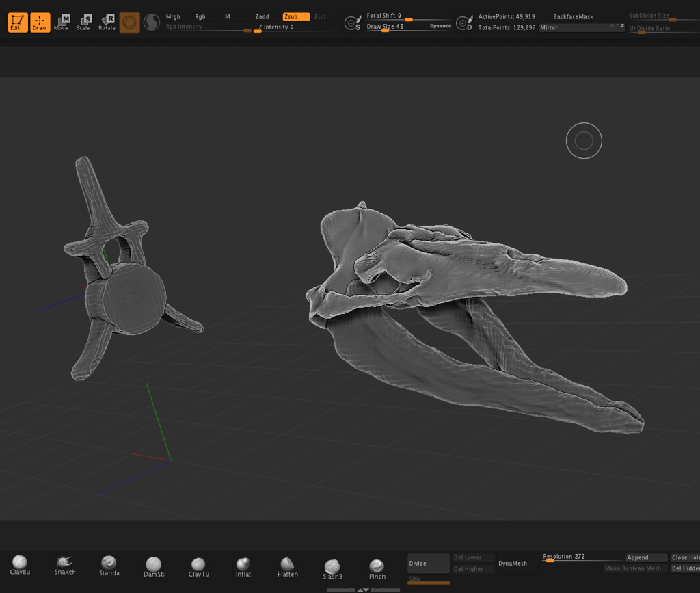
Task: Select the Flatten brush
Action: pos(288,567)
